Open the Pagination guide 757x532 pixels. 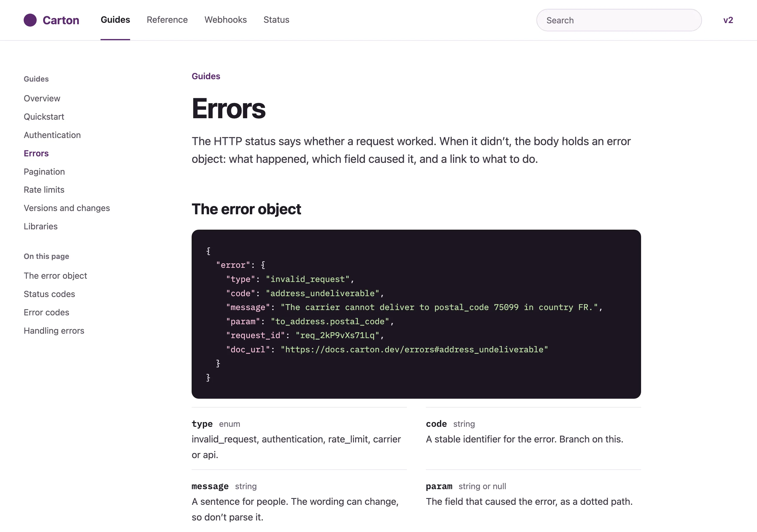44,171
